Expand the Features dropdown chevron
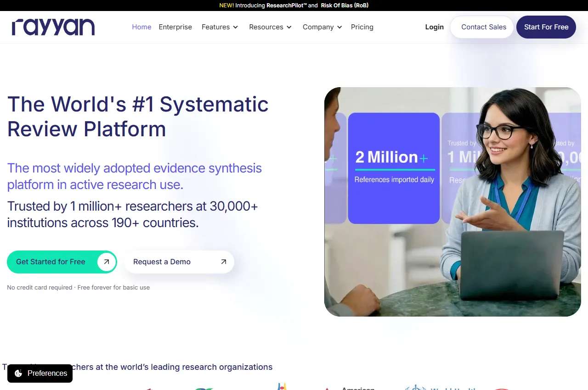 pos(236,27)
